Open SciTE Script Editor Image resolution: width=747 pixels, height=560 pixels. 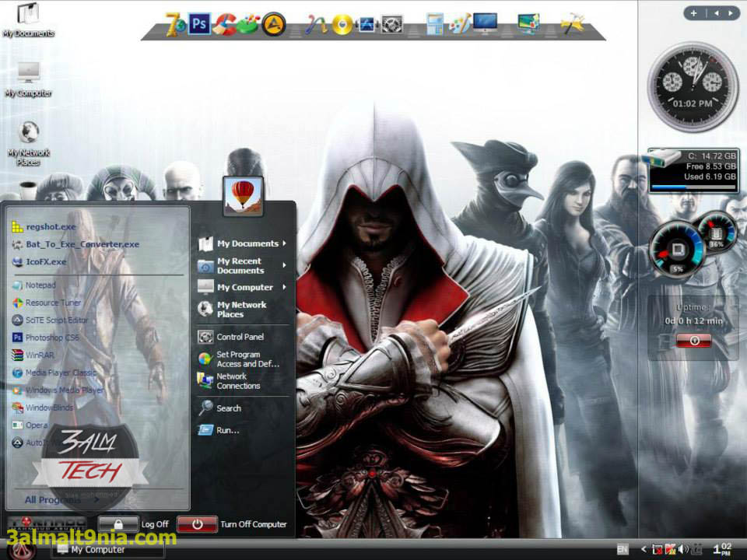click(x=98, y=320)
